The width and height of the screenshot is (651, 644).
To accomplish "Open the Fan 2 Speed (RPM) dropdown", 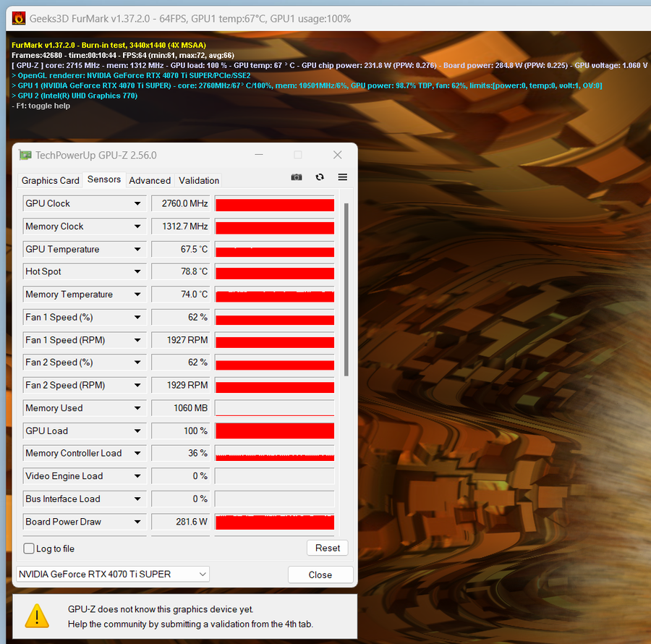I will coord(137,386).
